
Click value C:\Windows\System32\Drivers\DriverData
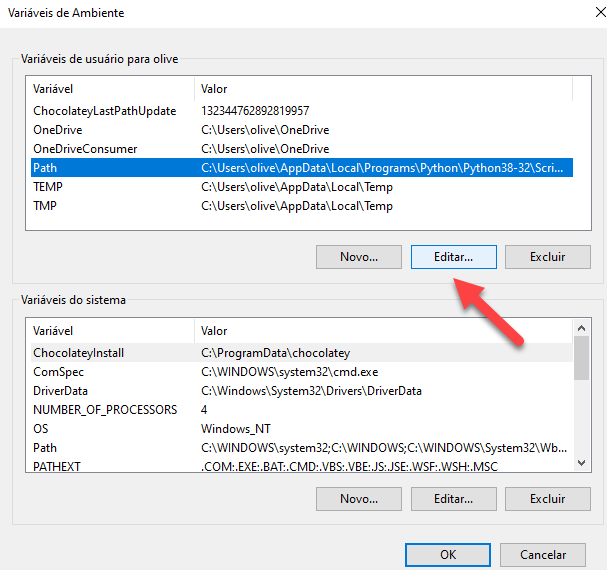click(x=311, y=391)
